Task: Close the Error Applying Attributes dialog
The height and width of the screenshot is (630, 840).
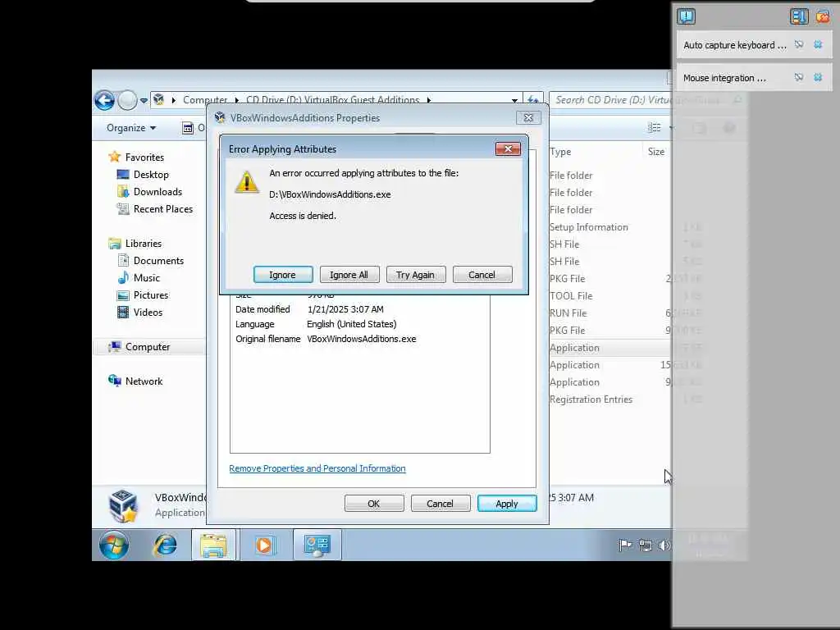Action: (508, 149)
